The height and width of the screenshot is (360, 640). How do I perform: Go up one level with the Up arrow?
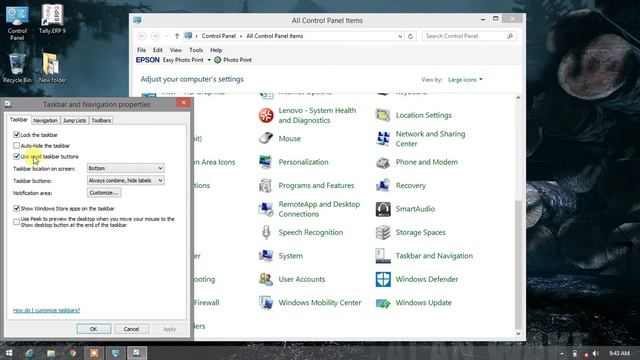pyautogui.click(x=177, y=36)
